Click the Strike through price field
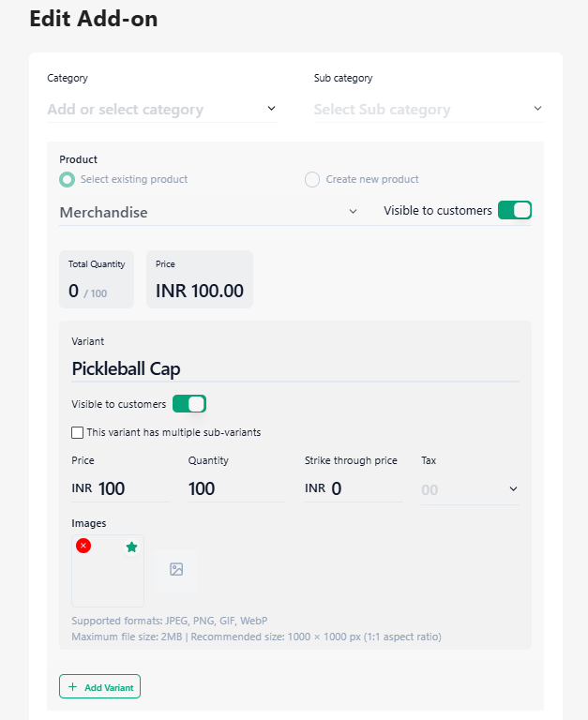 click(354, 488)
